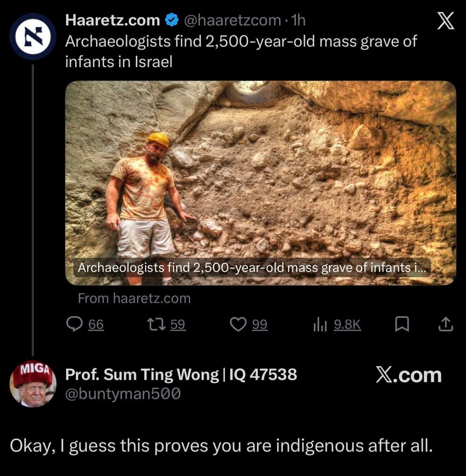Screen dimensions: 466x476
Task: Open the @haaretzcom handle link
Action: [232, 20]
